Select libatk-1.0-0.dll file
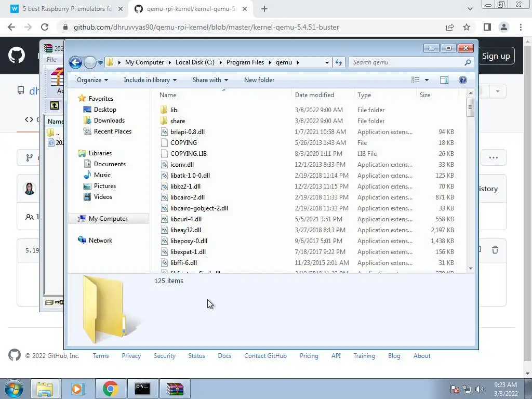 point(190,176)
